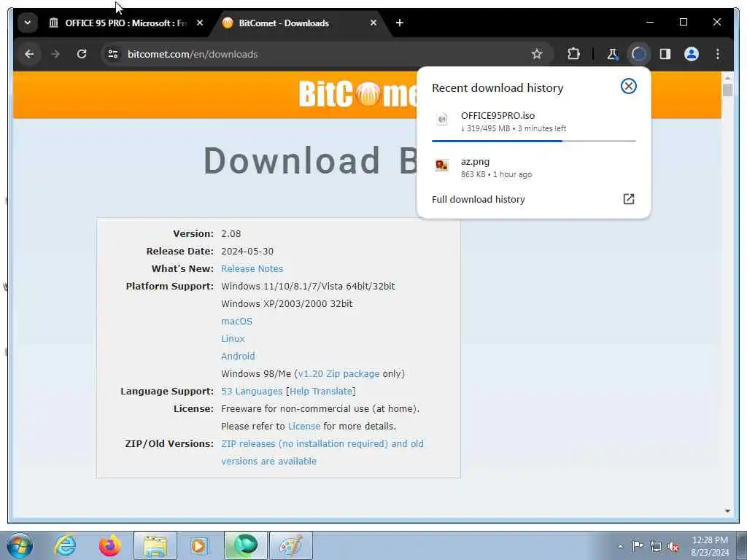Screen dimensions: 747x560
Task: Click the BitComet logo in header
Action: point(357,94)
